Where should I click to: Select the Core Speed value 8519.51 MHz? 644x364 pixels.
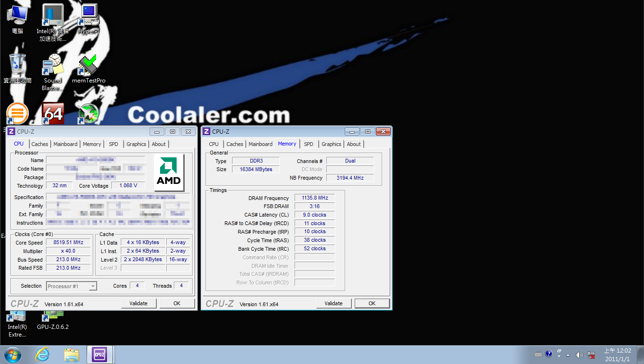click(x=68, y=242)
